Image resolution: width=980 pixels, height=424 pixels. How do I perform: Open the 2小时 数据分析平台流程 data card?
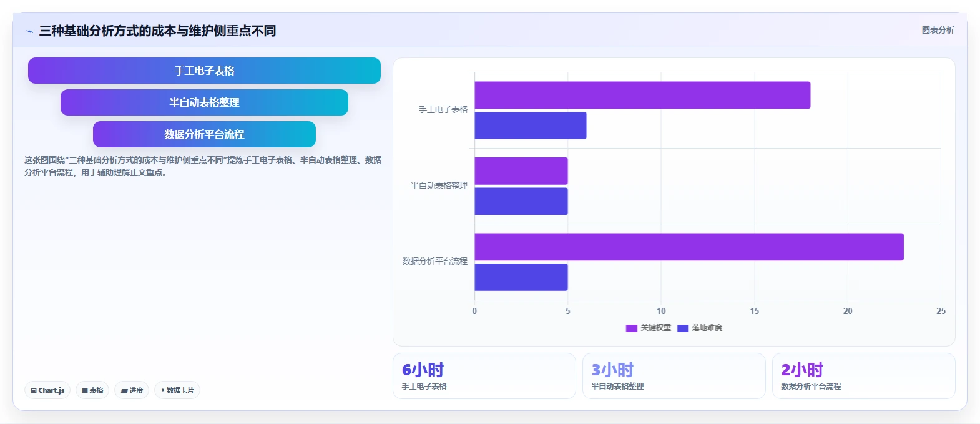click(x=864, y=376)
